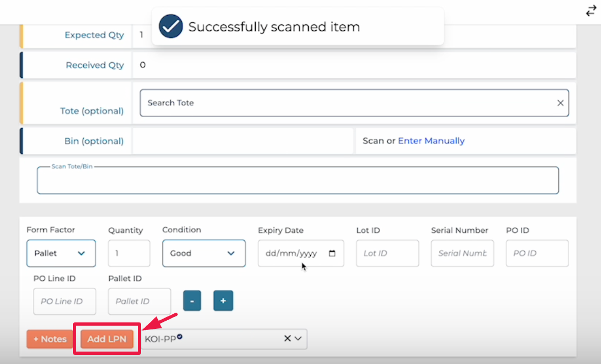Focus the Search Tote input field
The width and height of the screenshot is (601, 364).
346,103
